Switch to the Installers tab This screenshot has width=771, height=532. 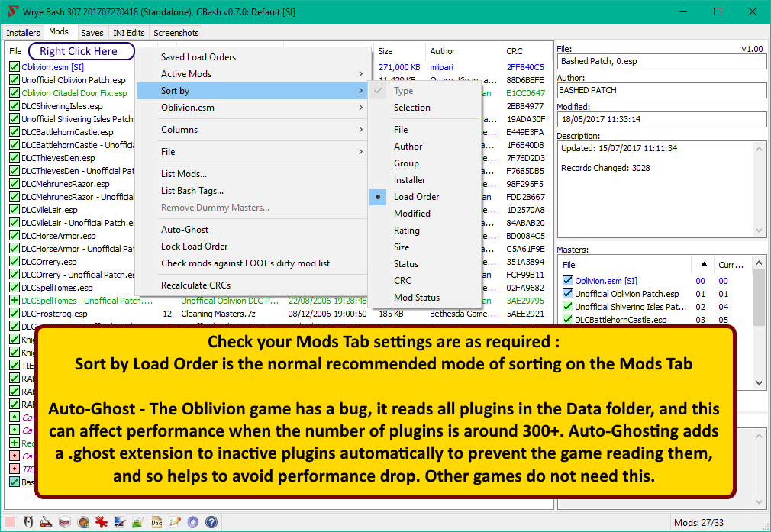(23, 33)
